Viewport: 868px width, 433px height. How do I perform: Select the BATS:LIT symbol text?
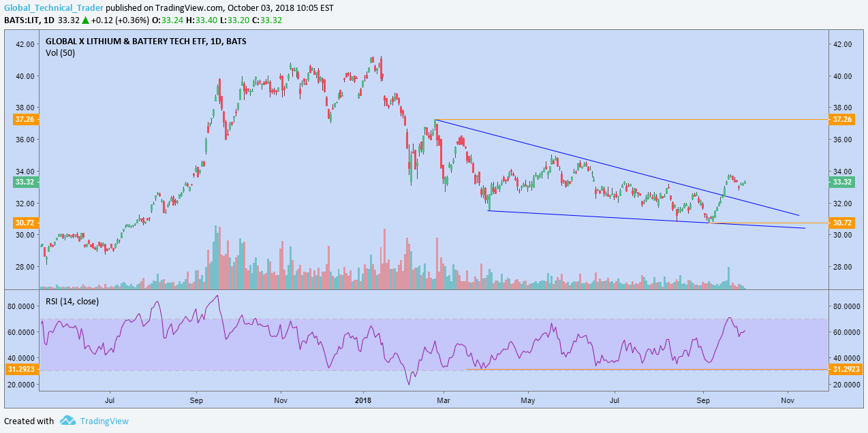[x=22, y=20]
